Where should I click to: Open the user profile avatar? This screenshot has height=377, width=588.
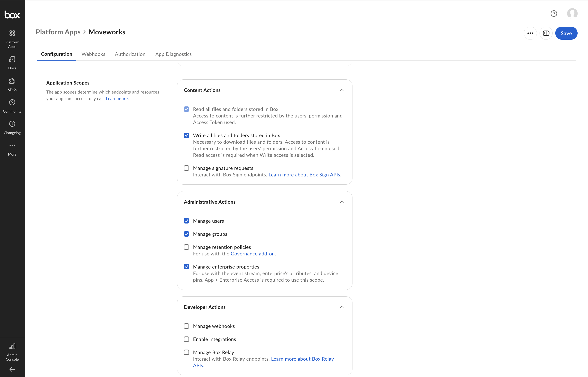click(572, 13)
